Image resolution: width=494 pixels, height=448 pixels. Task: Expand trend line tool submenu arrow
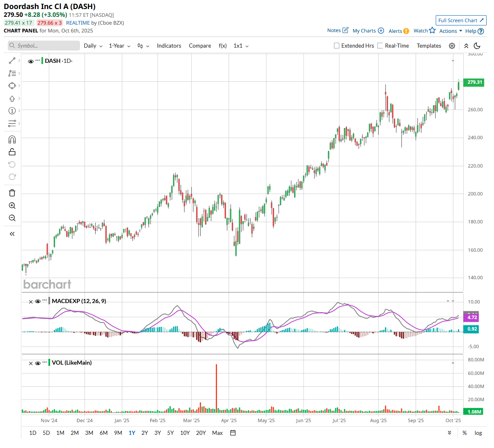click(x=19, y=61)
